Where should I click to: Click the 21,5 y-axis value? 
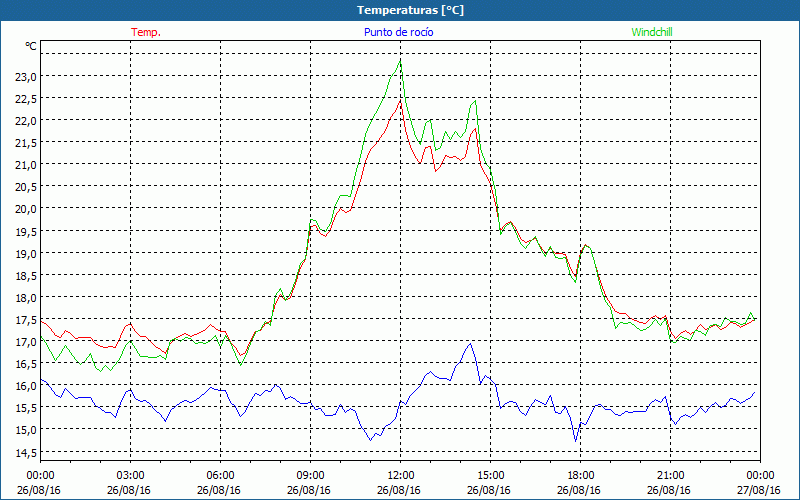[x=26, y=143]
